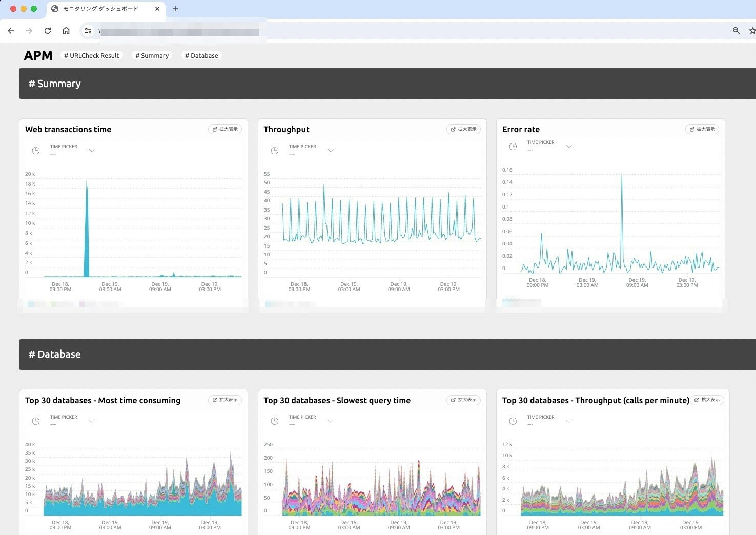Enlarge the Most time consuming databases chart
The image size is (756, 535).
(x=225, y=400)
